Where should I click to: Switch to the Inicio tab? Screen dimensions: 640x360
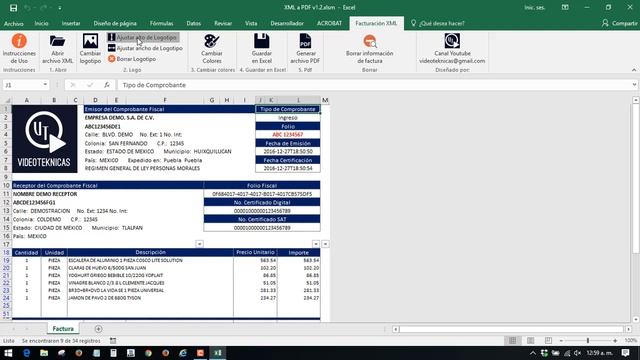click(x=41, y=23)
